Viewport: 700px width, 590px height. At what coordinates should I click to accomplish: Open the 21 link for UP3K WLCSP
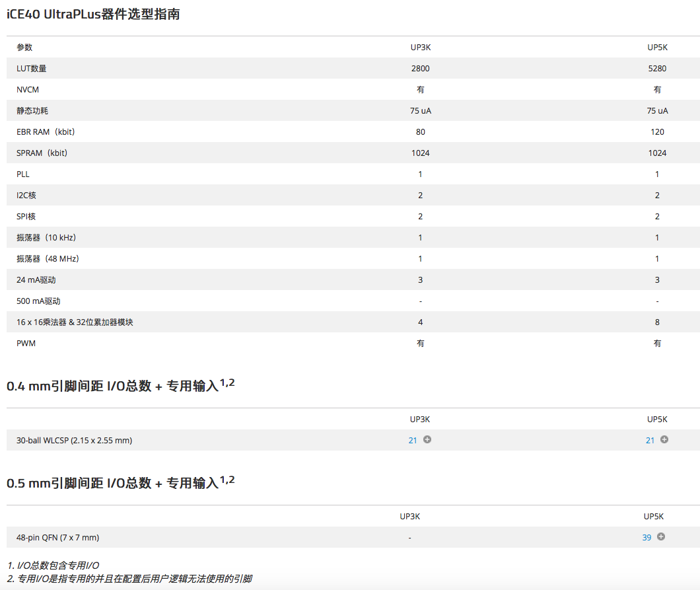(x=413, y=441)
